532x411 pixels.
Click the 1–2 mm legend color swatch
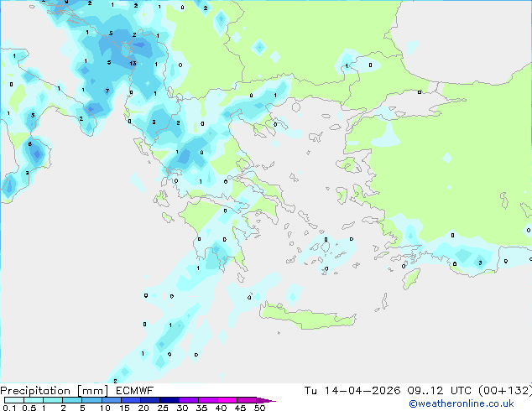click(53, 400)
